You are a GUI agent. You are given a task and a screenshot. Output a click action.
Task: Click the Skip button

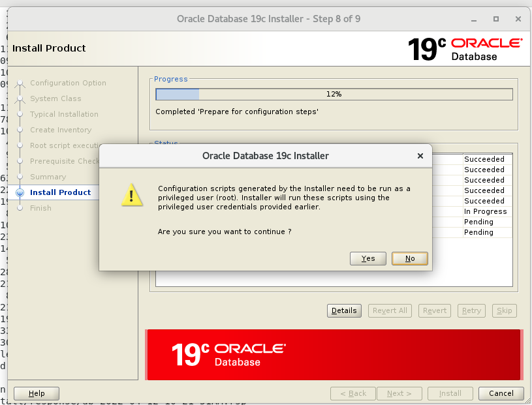click(504, 310)
